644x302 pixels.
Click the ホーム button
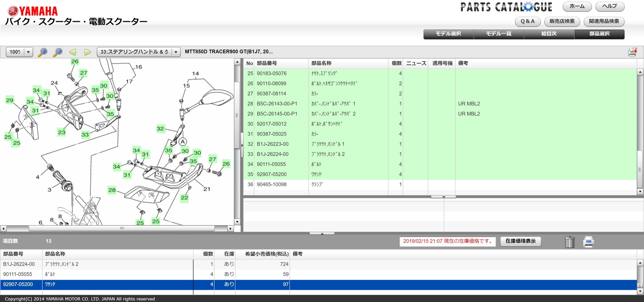(577, 6)
